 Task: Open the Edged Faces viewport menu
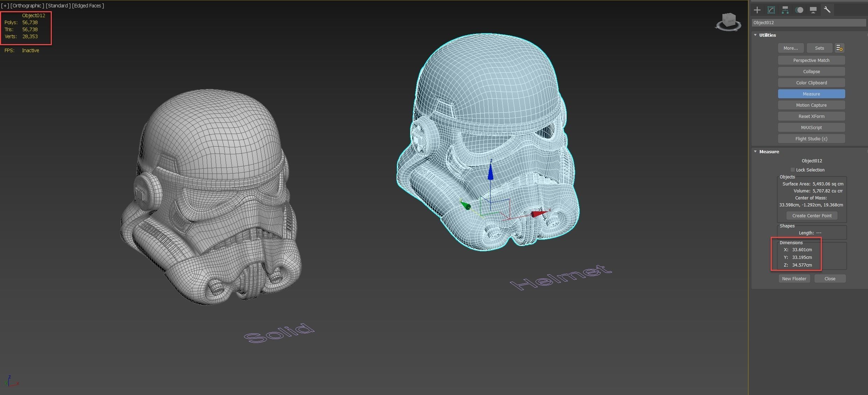[88, 6]
